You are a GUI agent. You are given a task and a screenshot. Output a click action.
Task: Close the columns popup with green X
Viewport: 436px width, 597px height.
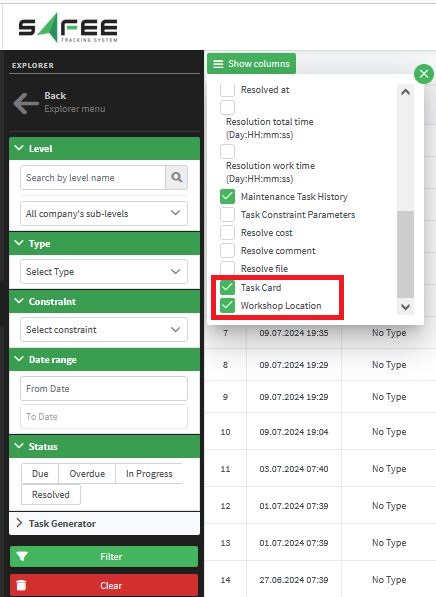pos(423,74)
